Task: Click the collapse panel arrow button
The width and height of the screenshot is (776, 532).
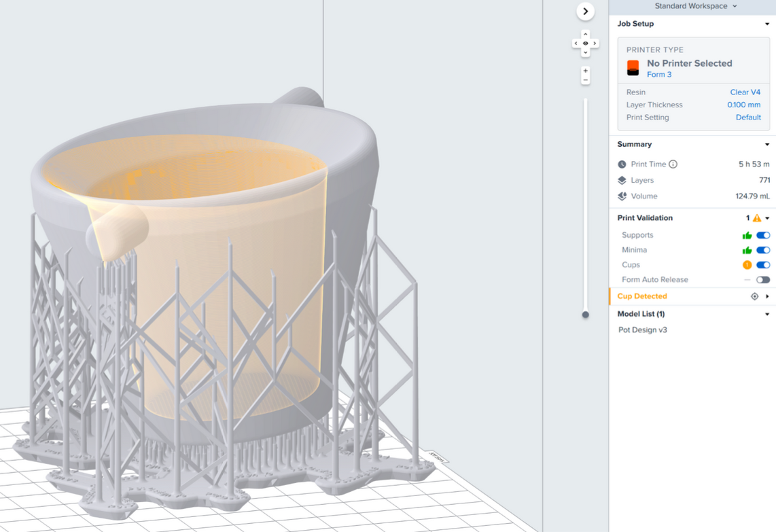Action: [x=585, y=12]
